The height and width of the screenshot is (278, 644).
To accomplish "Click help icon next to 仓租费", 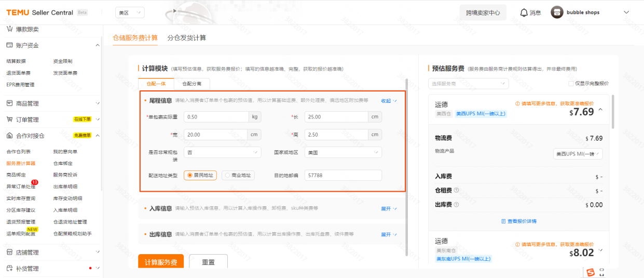I will 456,191.
